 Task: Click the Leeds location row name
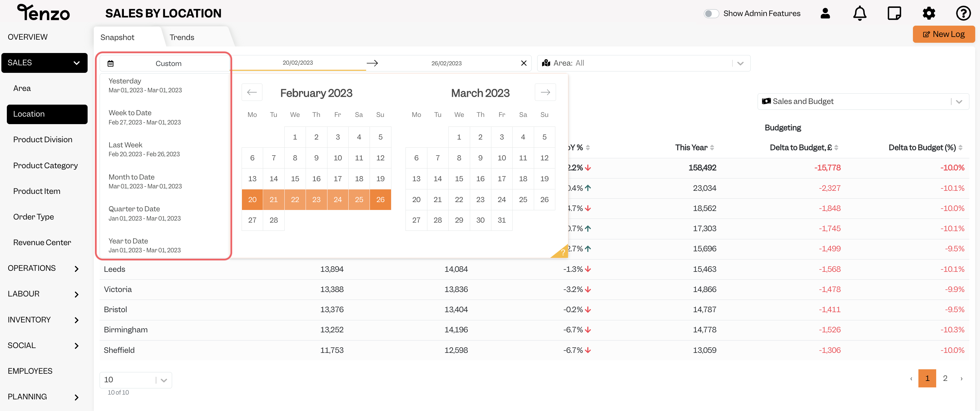pyautogui.click(x=114, y=269)
